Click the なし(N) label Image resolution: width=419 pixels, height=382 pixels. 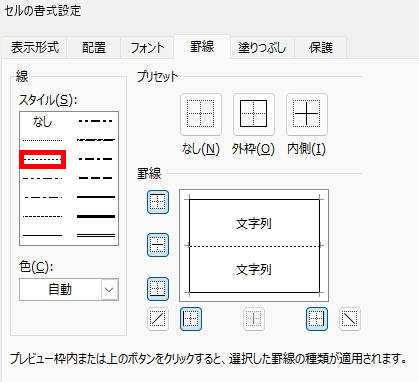pyautogui.click(x=201, y=149)
